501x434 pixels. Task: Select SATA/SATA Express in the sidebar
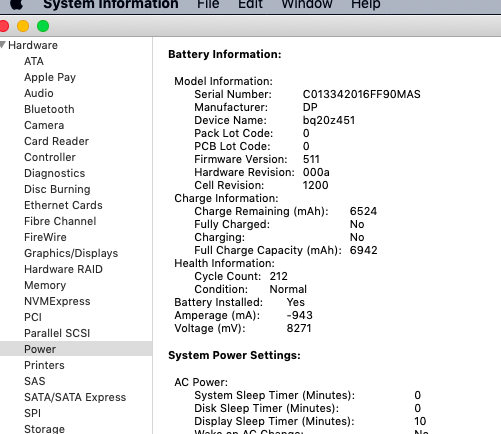pos(75,397)
